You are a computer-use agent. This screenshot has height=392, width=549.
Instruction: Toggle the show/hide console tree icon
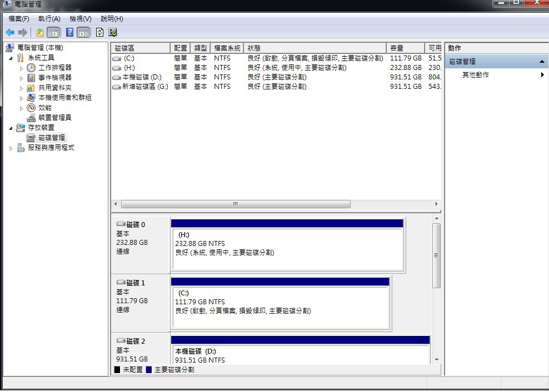(53, 33)
